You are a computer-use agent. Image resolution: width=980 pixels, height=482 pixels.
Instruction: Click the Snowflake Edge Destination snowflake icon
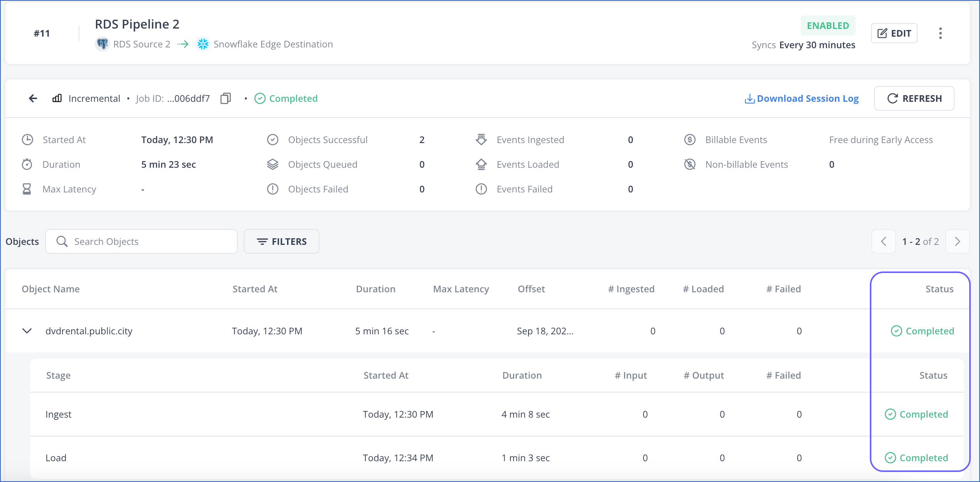(203, 44)
